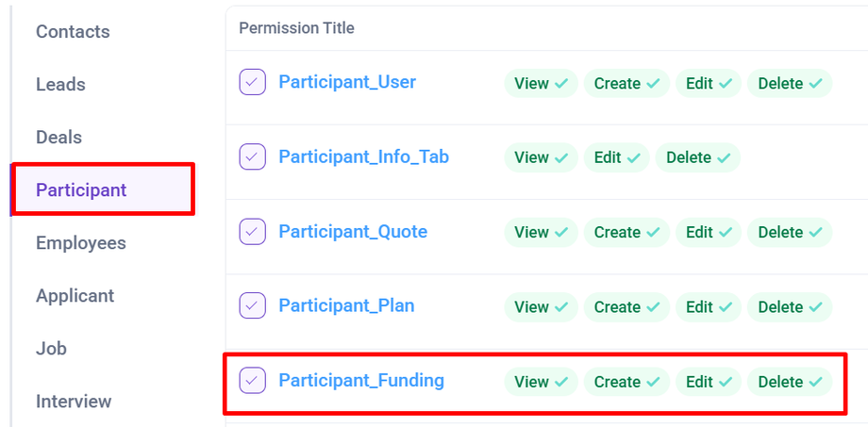
Task: Click the Participant_Quote permission title
Action: 353,232
